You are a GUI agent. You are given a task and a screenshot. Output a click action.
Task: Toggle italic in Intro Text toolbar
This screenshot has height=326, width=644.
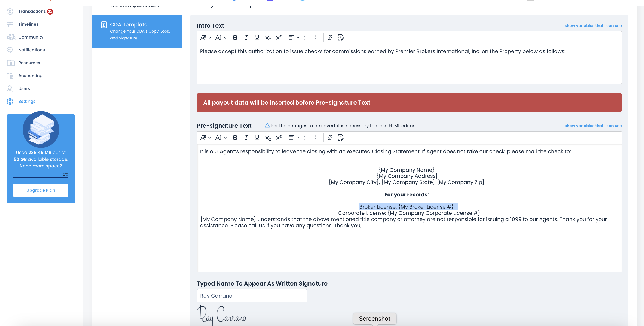(246, 37)
